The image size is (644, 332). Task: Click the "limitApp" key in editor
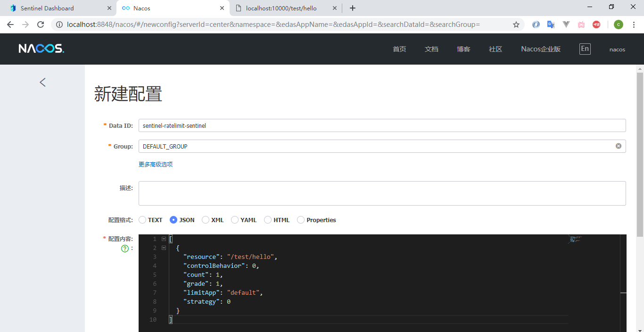[x=201, y=293]
